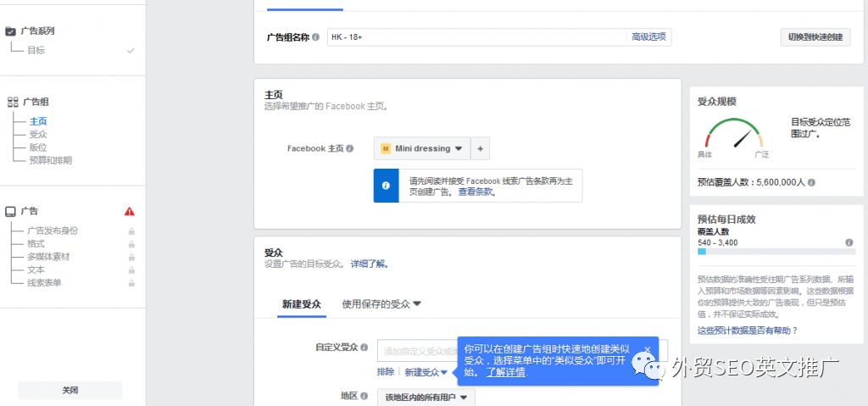
Task: Click the lock icon beside 广告发布身份
Action: (x=131, y=231)
